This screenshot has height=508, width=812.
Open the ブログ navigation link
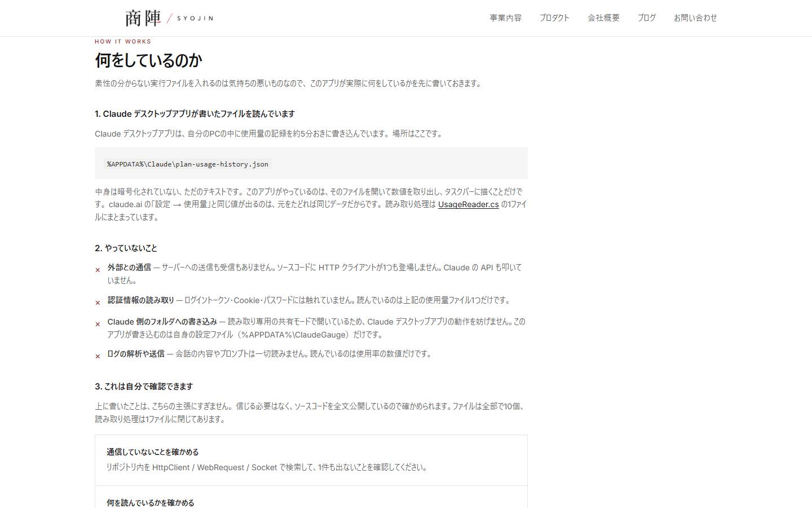click(x=647, y=18)
